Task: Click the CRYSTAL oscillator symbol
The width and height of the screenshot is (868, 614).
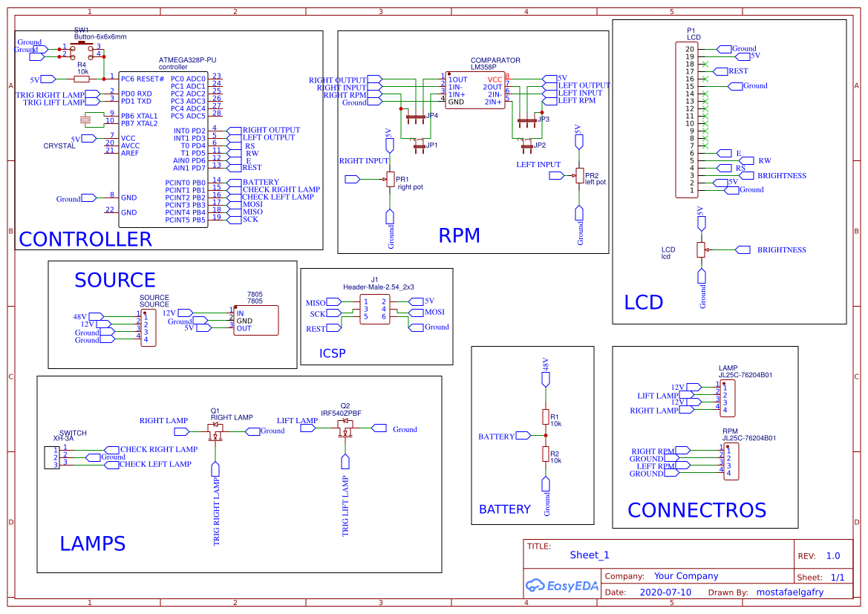Action: (84, 119)
